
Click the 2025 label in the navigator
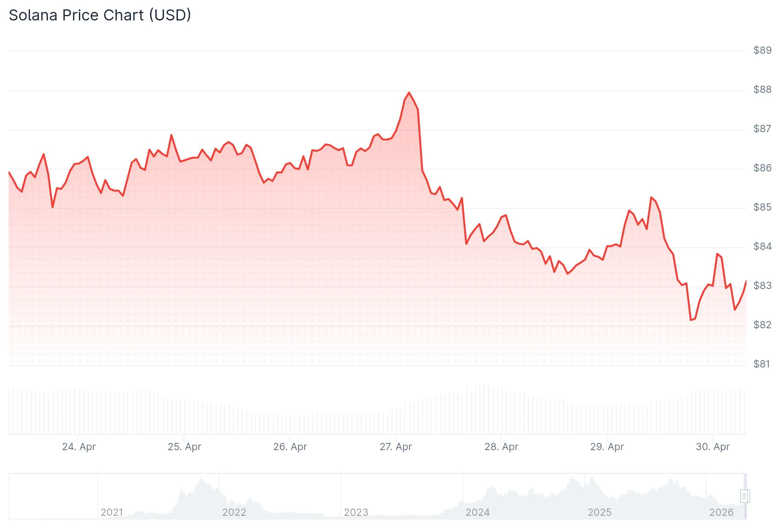599,512
